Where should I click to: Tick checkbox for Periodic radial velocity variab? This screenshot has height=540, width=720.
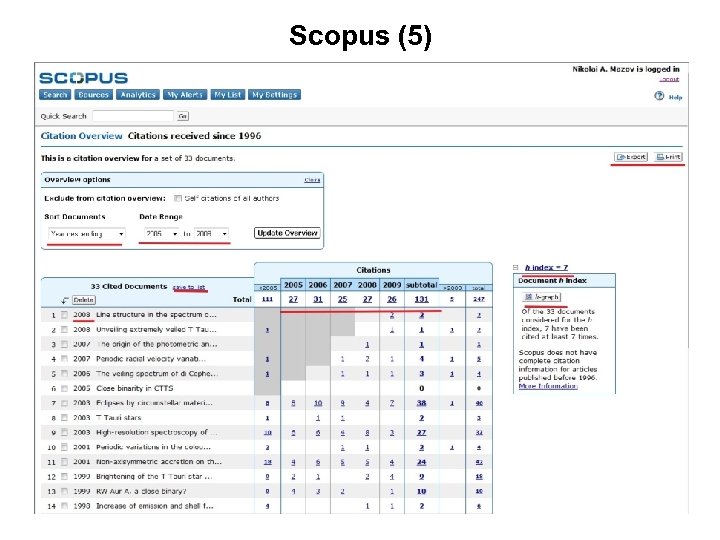coord(64,359)
